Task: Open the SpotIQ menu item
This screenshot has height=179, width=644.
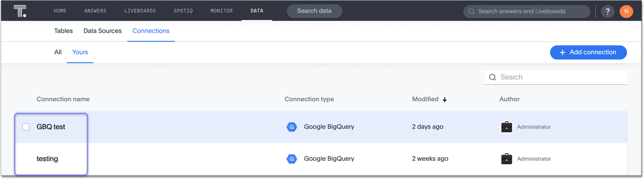Action: pyautogui.click(x=183, y=11)
